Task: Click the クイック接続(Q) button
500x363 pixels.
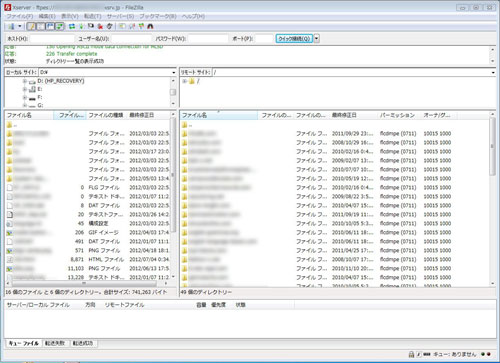Action: [294, 39]
